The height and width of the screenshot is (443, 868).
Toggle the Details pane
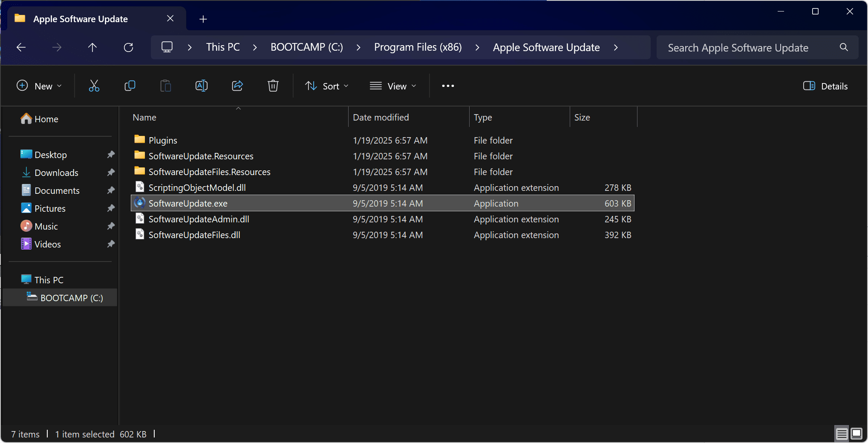point(825,86)
